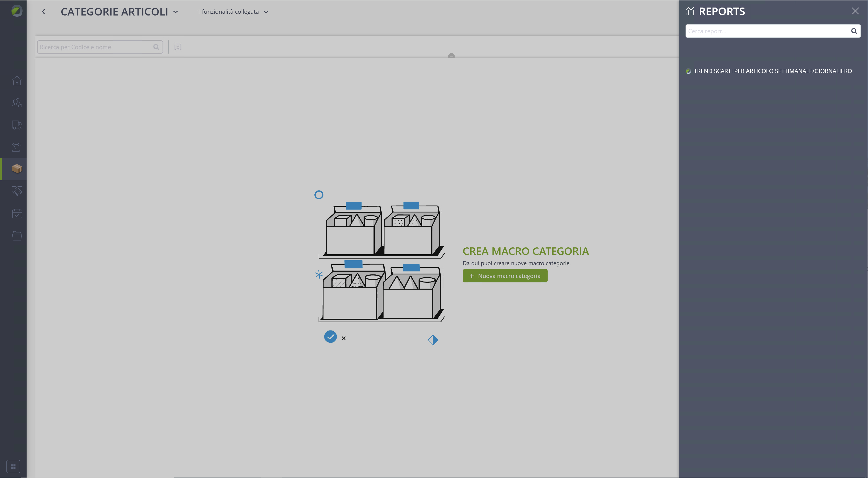Click the back arrow beside Categorie Articoli
This screenshot has height=478, width=868.
pyautogui.click(x=43, y=12)
